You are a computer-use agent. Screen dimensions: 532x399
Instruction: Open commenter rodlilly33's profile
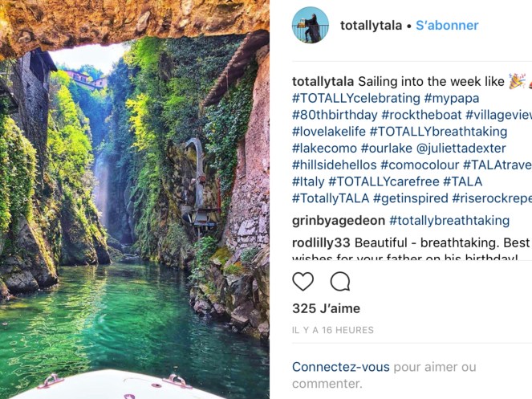pos(321,242)
